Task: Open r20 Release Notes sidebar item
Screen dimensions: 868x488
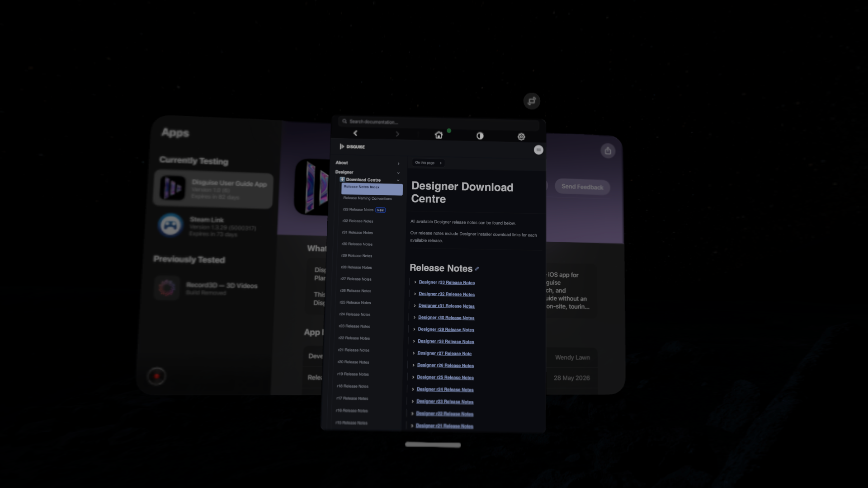Action: tap(353, 362)
